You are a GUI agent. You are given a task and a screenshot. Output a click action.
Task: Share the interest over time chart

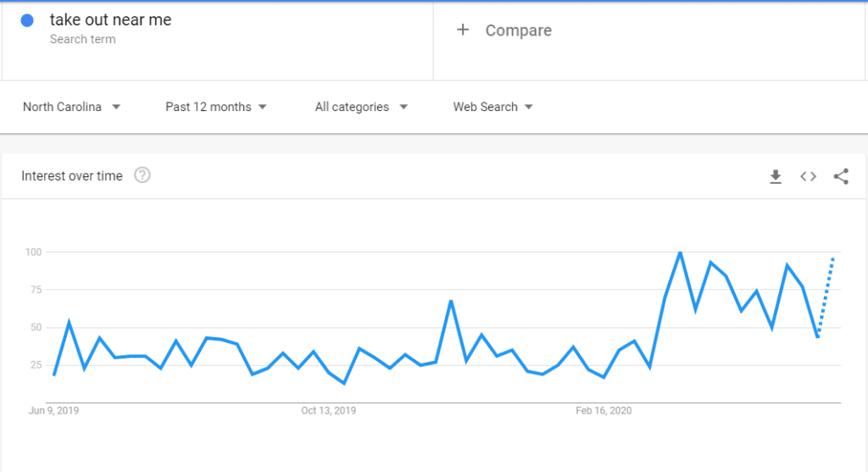click(841, 176)
